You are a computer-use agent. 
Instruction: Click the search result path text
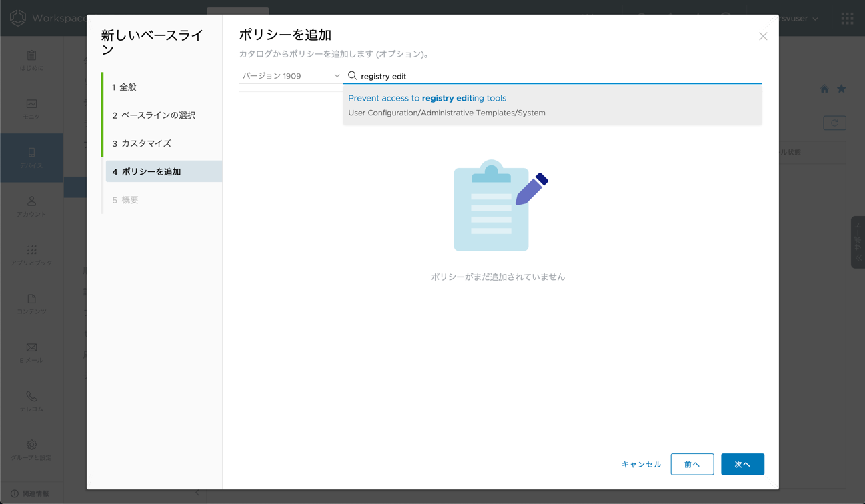(447, 113)
